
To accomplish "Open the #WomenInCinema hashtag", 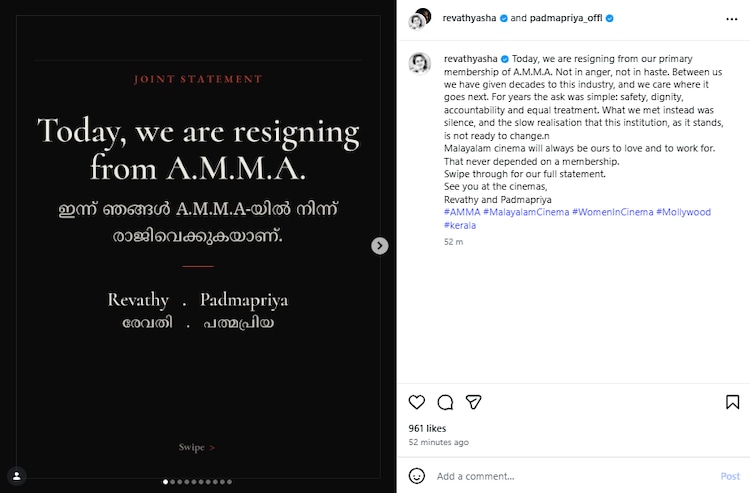I will pos(612,212).
